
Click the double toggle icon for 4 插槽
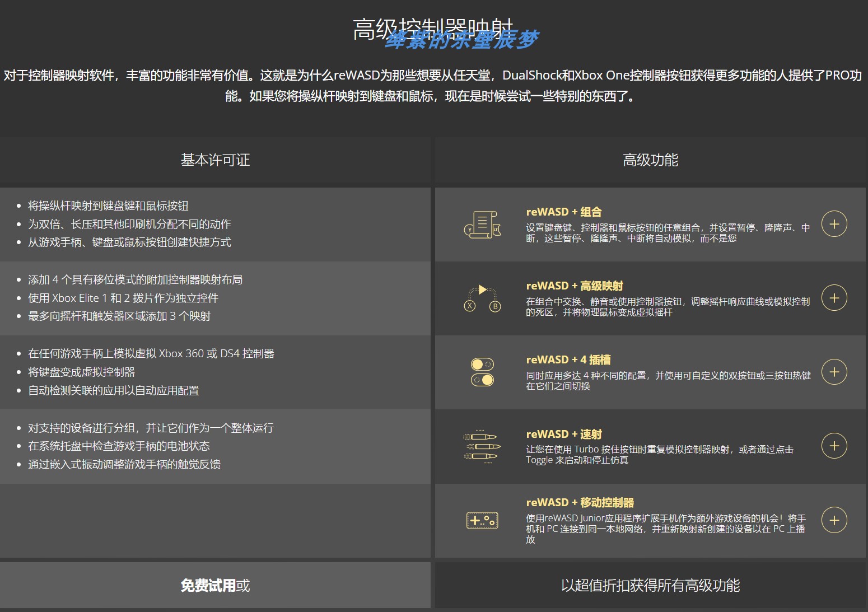482,372
